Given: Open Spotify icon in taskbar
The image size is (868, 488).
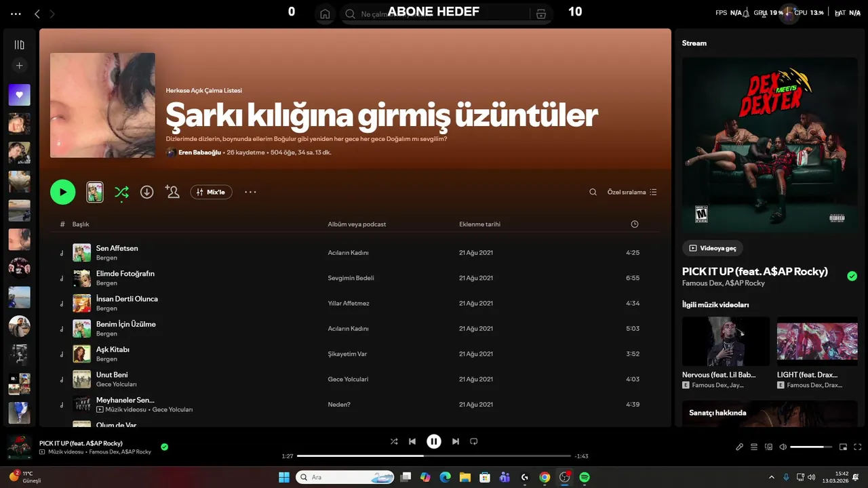Looking at the screenshot, I should tap(585, 477).
